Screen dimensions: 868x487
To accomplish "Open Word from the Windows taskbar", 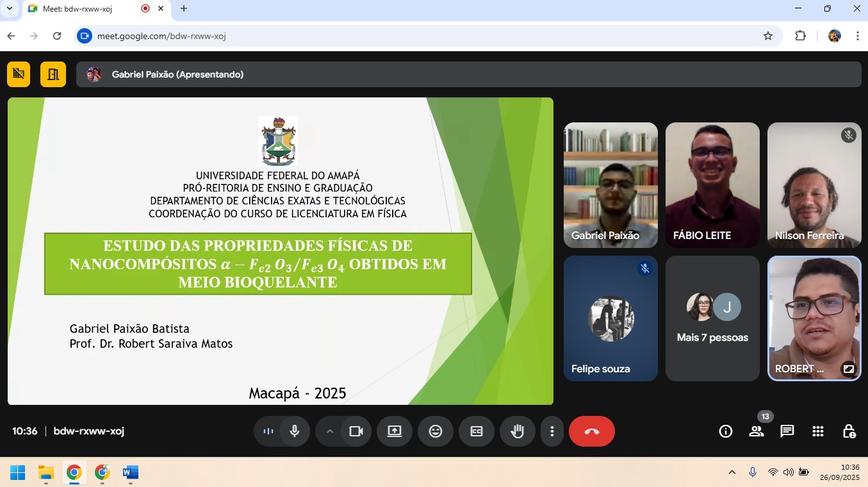I will 131,473.
